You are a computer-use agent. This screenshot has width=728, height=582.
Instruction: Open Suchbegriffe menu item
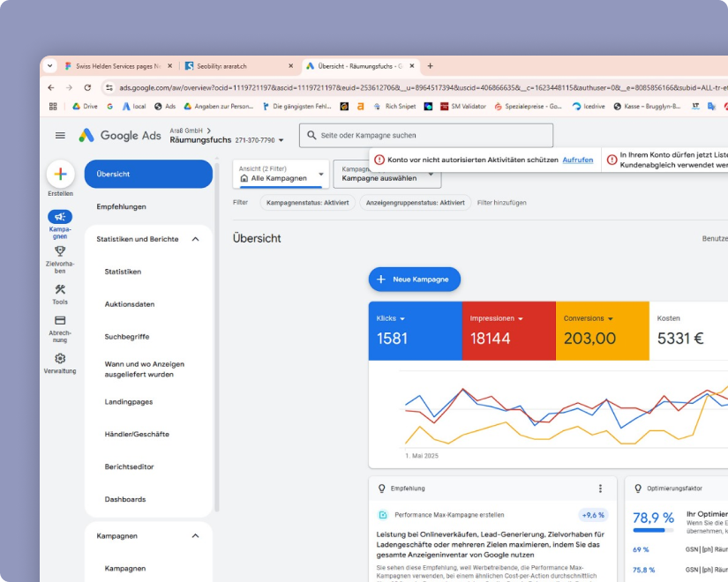pyautogui.click(x=127, y=337)
